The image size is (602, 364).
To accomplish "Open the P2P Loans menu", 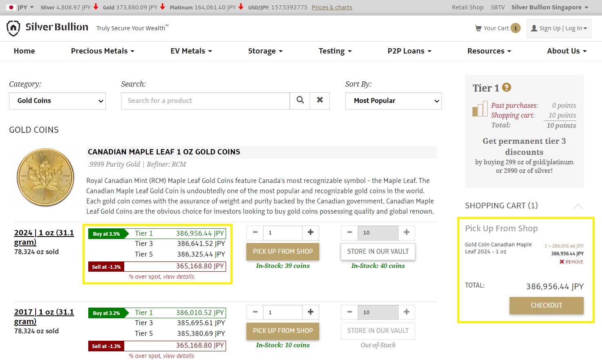I will [410, 51].
